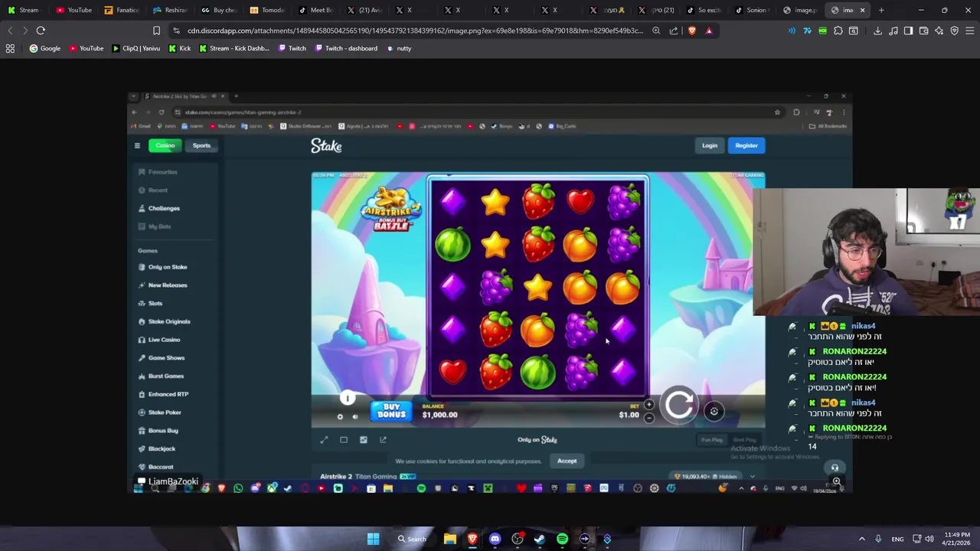
Task: Reload the current page
Action: click(x=41, y=31)
